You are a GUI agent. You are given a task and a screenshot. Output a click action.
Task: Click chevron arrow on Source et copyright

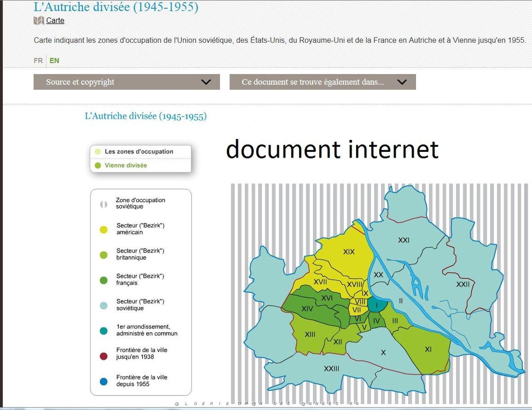[206, 82]
